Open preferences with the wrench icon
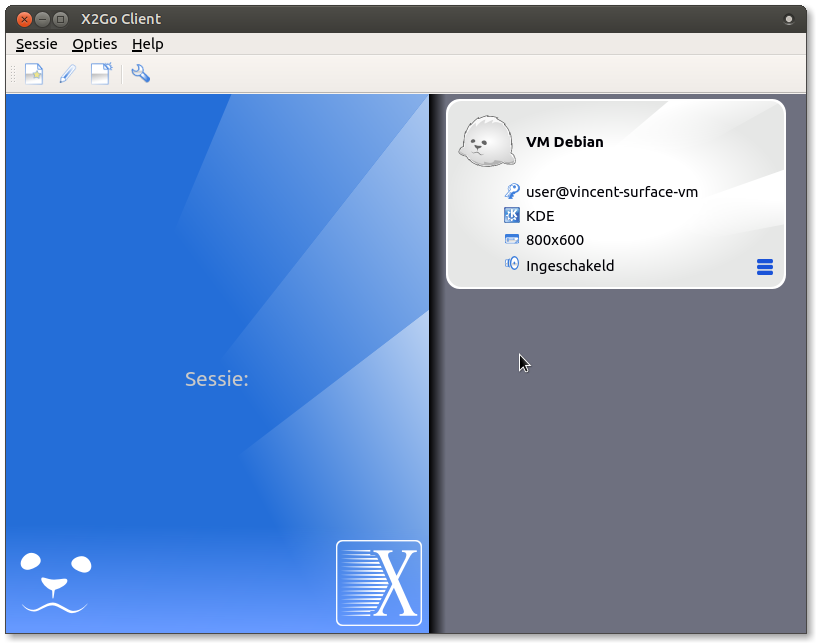This screenshot has width=816, height=643. [141, 74]
